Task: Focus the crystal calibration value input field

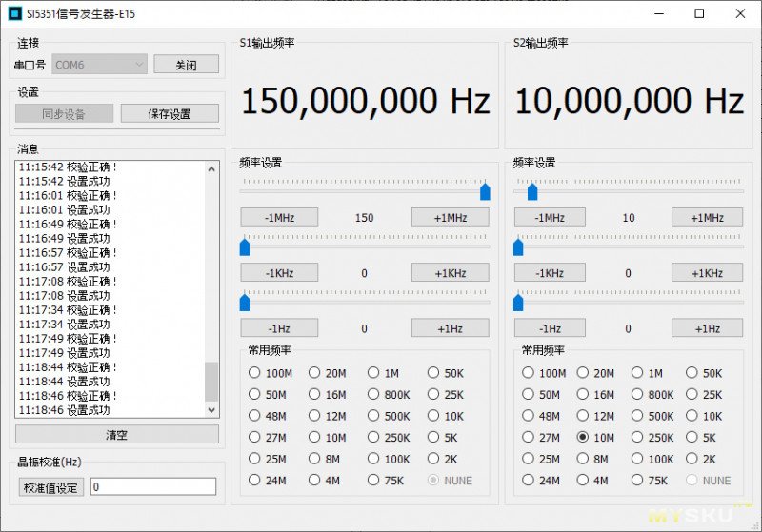Action: click(x=152, y=487)
